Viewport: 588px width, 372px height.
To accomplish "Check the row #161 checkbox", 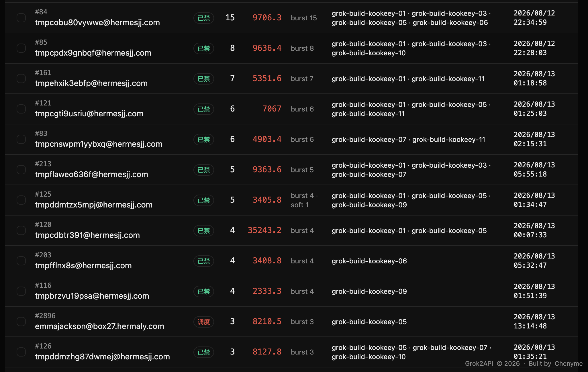I will (x=21, y=79).
